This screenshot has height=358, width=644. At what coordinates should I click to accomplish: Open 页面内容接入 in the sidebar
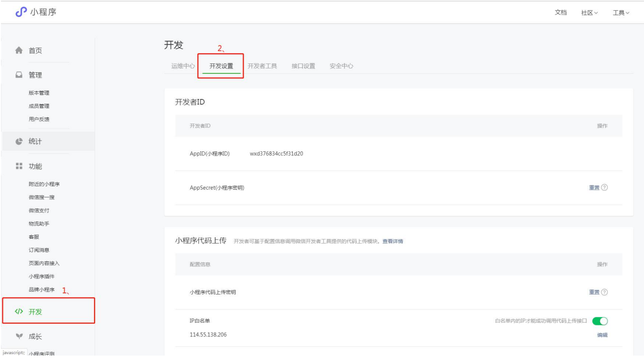[44, 263]
